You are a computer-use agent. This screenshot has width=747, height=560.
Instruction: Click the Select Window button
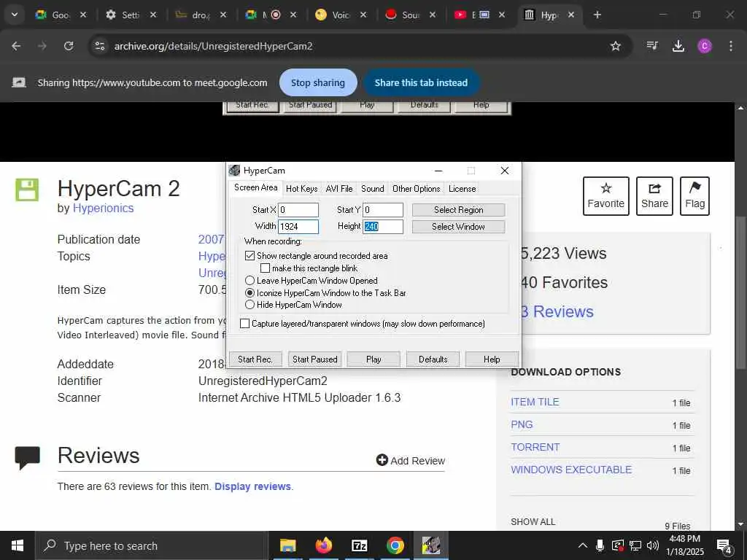tap(458, 227)
